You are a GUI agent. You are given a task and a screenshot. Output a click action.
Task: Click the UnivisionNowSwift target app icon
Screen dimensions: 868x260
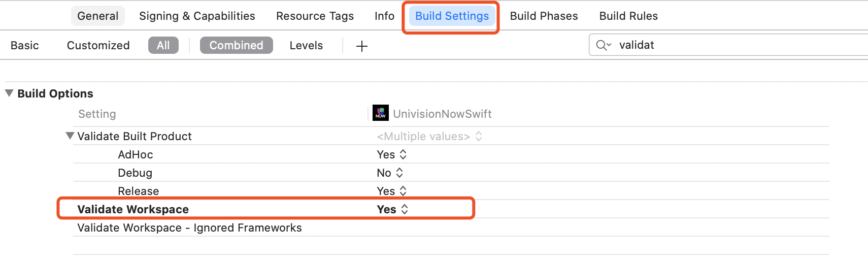(x=380, y=113)
